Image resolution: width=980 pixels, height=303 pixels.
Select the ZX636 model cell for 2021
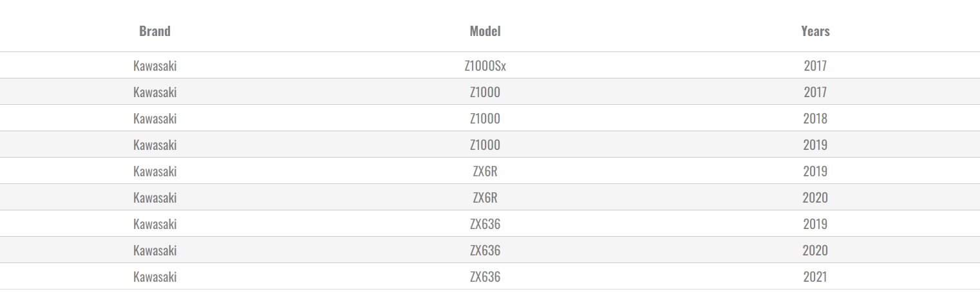(485, 277)
